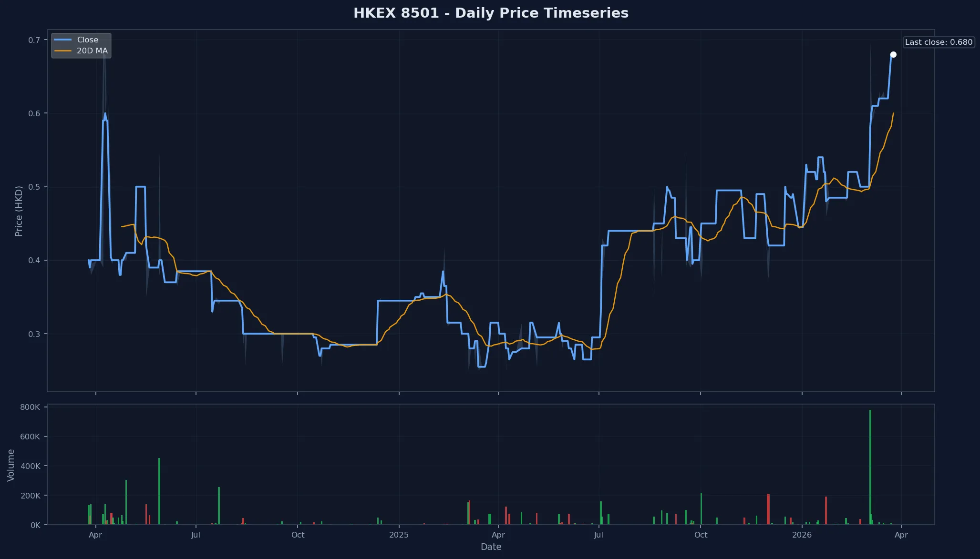980x559 pixels.
Task: Click the last close marker dot
Action: [894, 54]
